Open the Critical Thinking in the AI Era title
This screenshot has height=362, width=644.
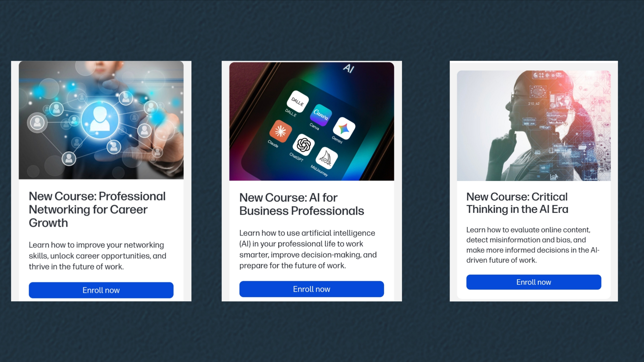tap(517, 203)
